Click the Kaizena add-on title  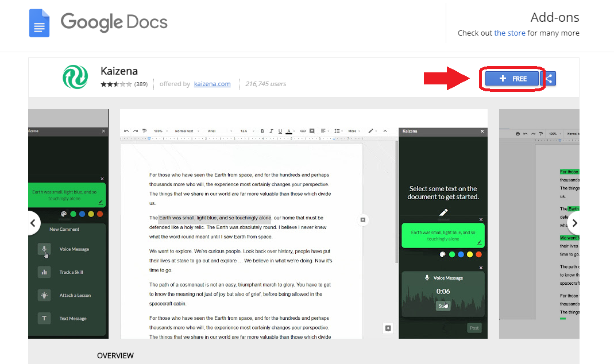119,71
